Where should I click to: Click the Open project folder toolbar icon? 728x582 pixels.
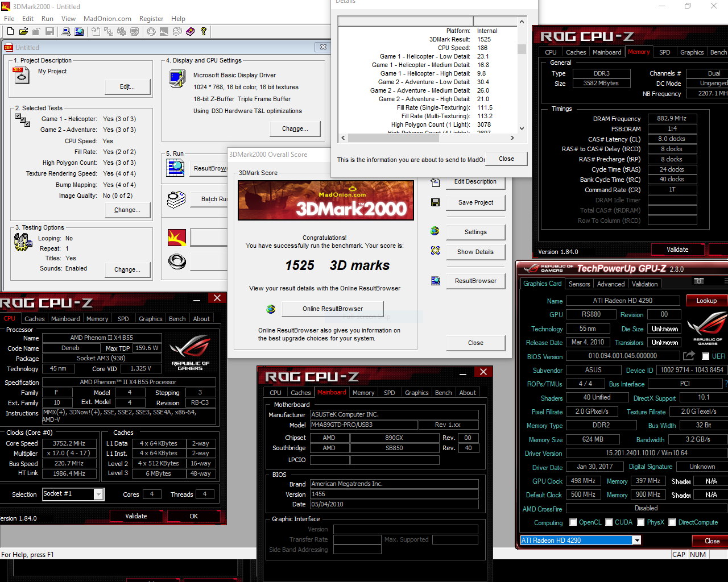pos(24,32)
